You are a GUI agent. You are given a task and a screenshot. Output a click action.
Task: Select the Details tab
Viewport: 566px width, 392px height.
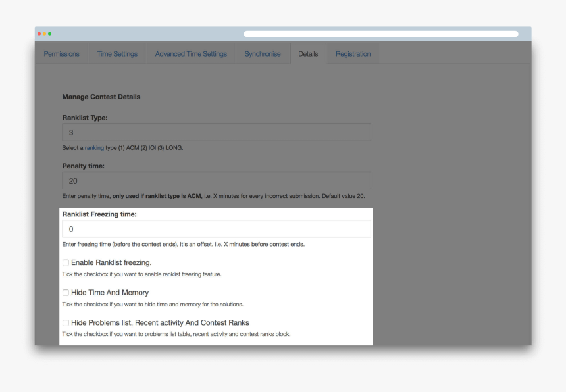point(308,54)
